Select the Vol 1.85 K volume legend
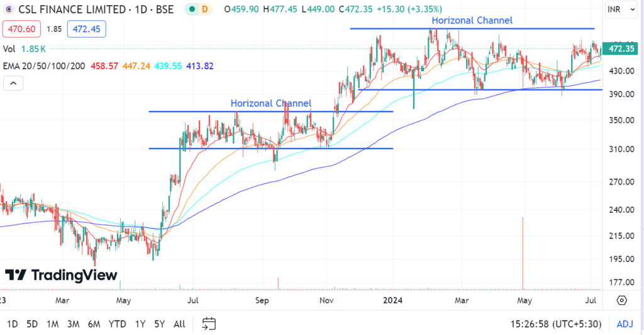644x335 pixels. coord(25,49)
